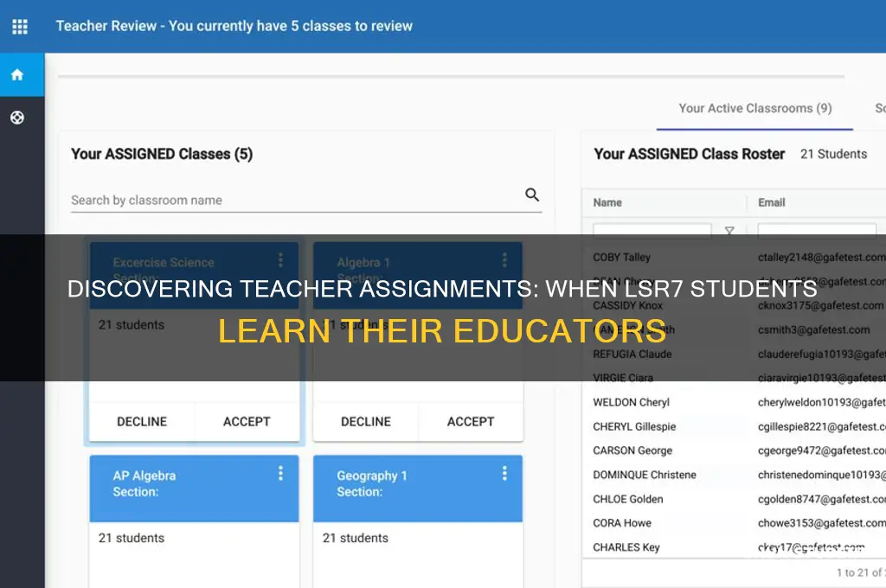
Task: Click email csmith3@gafetest.com
Action: 813,329
